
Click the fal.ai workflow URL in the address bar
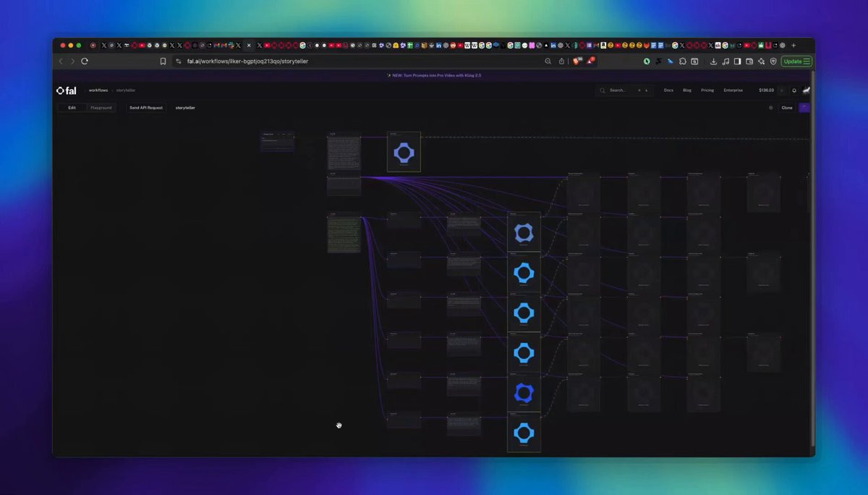point(247,62)
